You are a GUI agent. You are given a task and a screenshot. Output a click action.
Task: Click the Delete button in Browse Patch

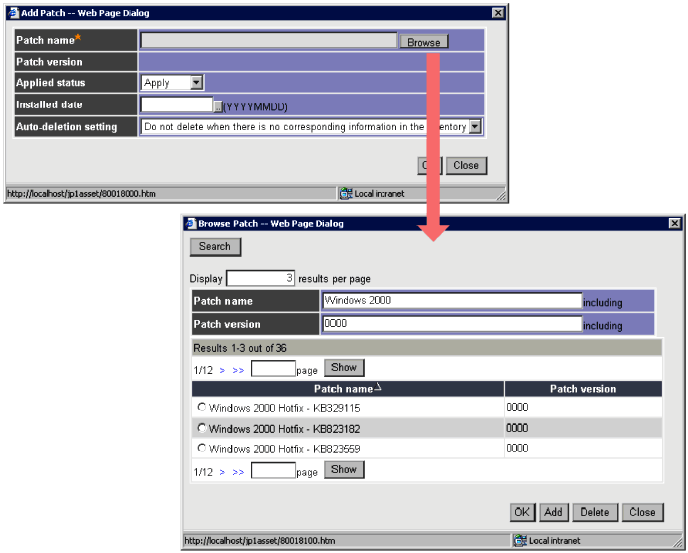[x=595, y=512]
